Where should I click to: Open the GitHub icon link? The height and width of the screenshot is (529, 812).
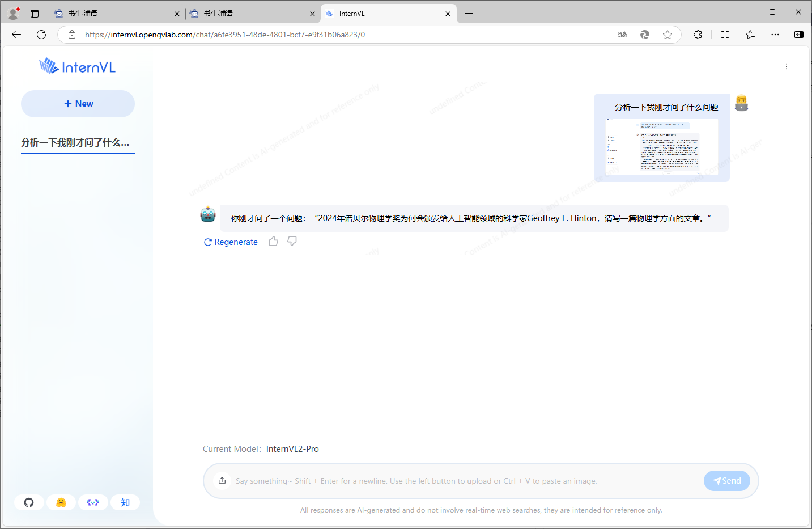tap(29, 502)
